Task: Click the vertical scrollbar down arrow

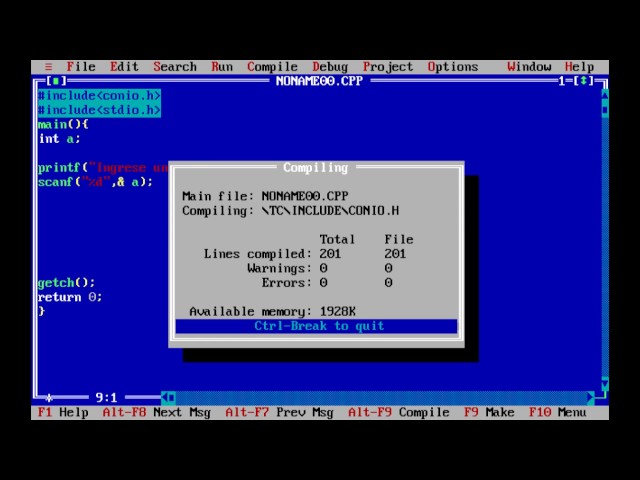Action: coord(605,383)
